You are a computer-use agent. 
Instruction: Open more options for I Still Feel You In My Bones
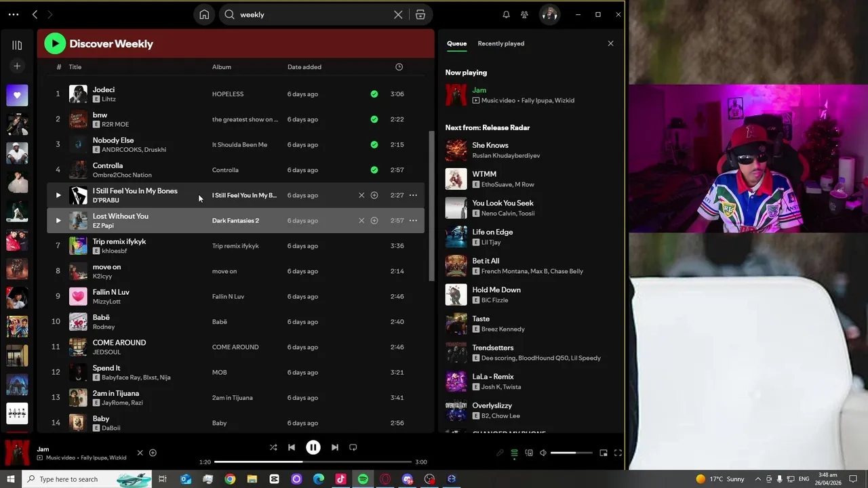tap(413, 195)
